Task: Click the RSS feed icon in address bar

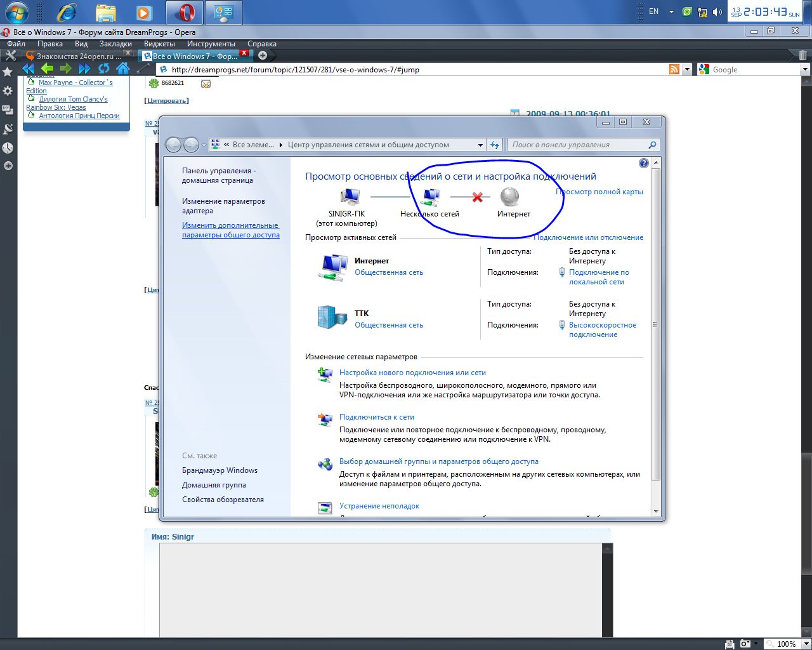Action: [x=674, y=69]
